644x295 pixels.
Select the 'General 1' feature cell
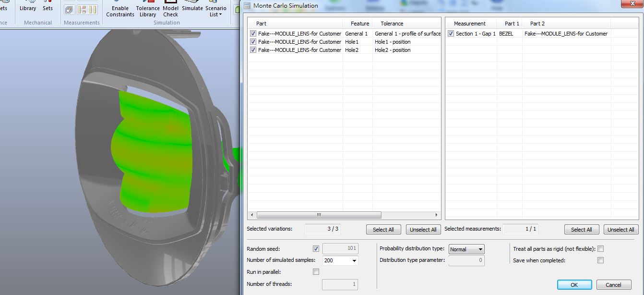358,34
